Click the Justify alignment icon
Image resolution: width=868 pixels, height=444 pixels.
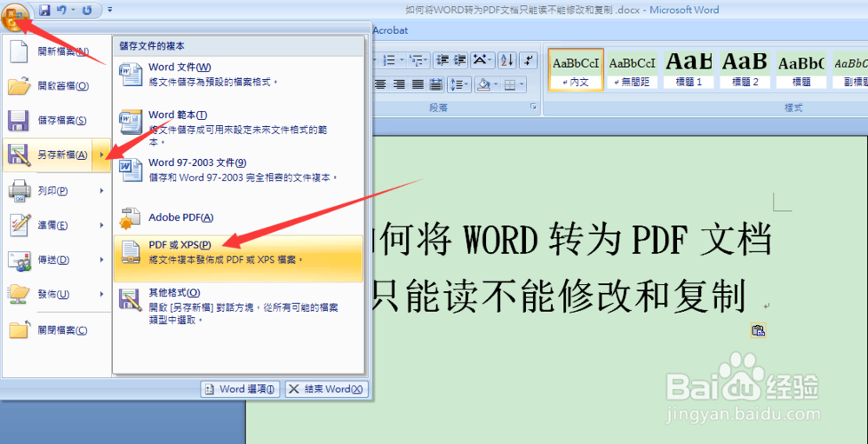click(x=418, y=84)
